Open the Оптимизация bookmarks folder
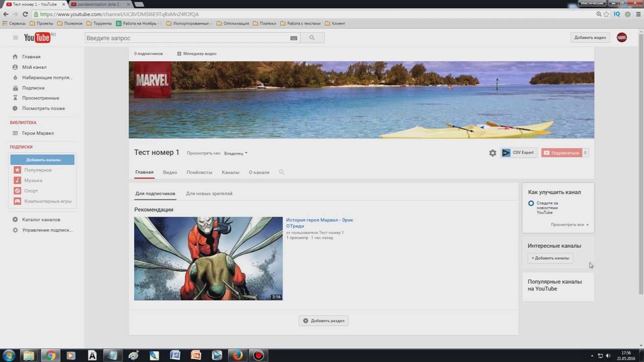The height and width of the screenshot is (362, 644). point(233,24)
